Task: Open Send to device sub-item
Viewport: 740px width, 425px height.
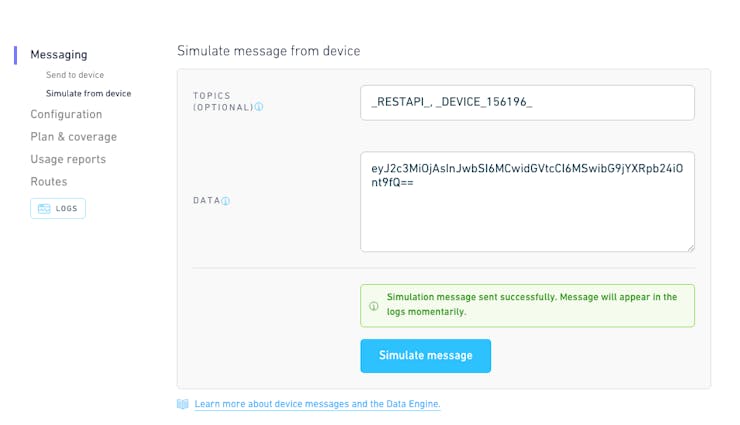Action: click(75, 75)
